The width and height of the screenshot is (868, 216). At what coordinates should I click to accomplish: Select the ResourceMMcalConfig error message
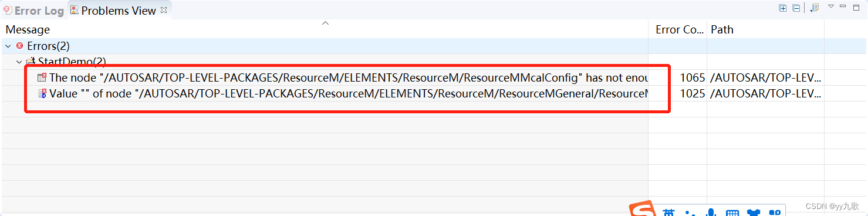pos(349,77)
